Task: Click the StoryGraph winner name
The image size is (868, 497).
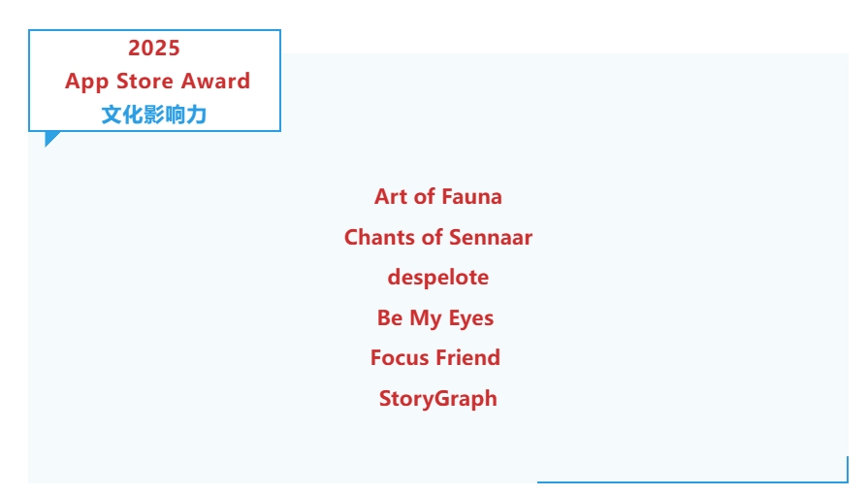Action: tap(437, 398)
